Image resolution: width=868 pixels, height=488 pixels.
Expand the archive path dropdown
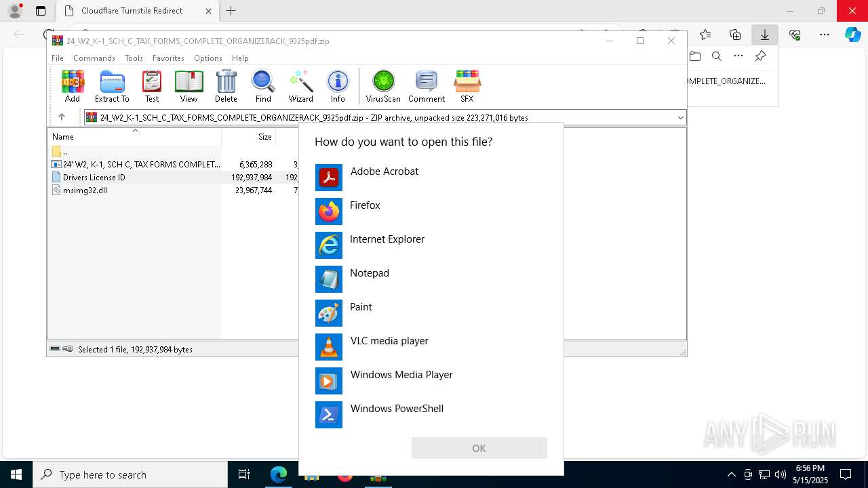(680, 117)
